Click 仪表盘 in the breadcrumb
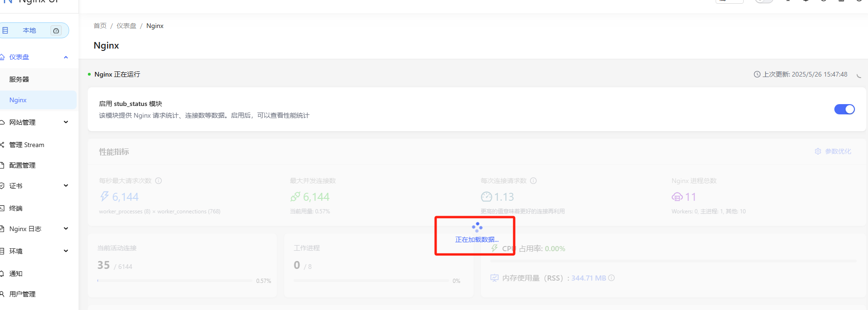Screen dimensions: 868x310 tap(126, 26)
